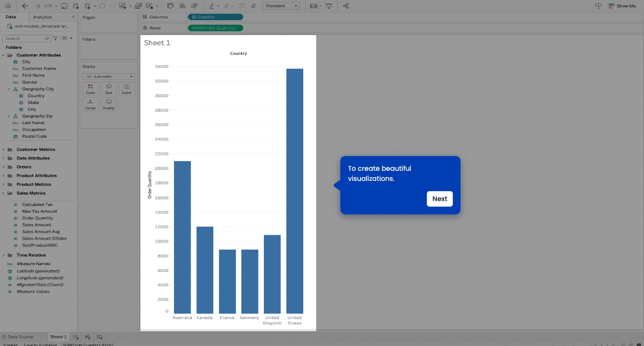
Task: Switch to the Analytics tab
Action: click(x=42, y=17)
